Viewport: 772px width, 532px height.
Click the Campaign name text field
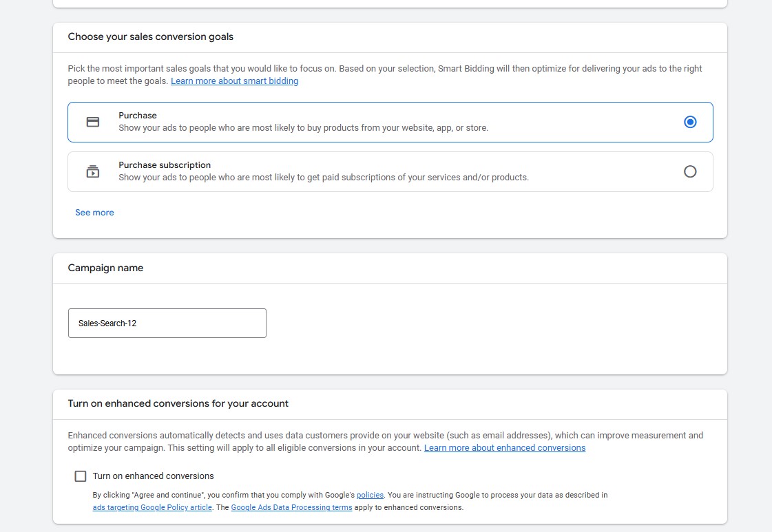tap(167, 323)
